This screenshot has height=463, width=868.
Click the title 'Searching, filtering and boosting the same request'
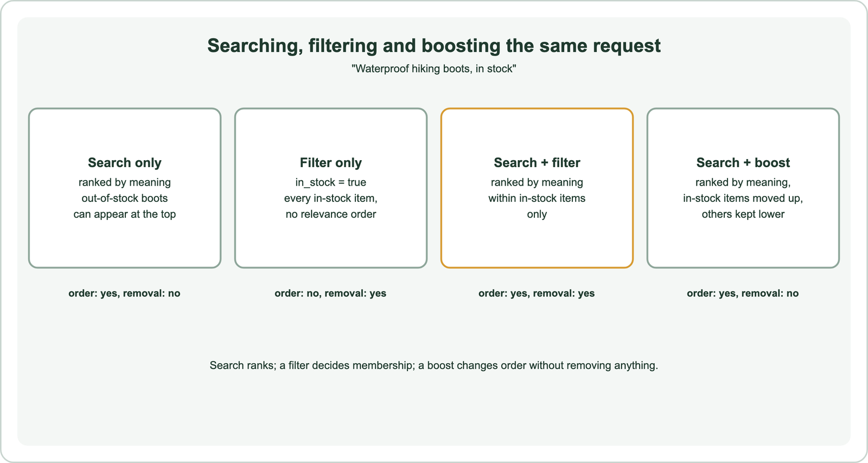click(434, 46)
